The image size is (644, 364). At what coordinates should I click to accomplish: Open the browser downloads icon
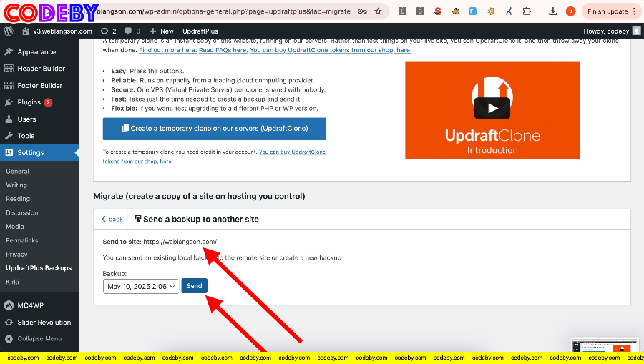[x=553, y=11]
